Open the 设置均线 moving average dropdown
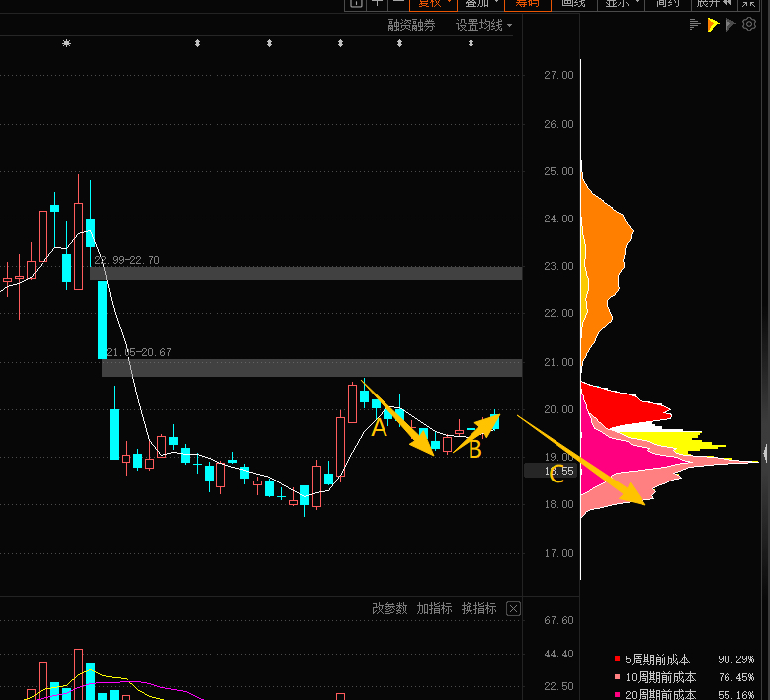770x700 pixels. click(483, 25)
